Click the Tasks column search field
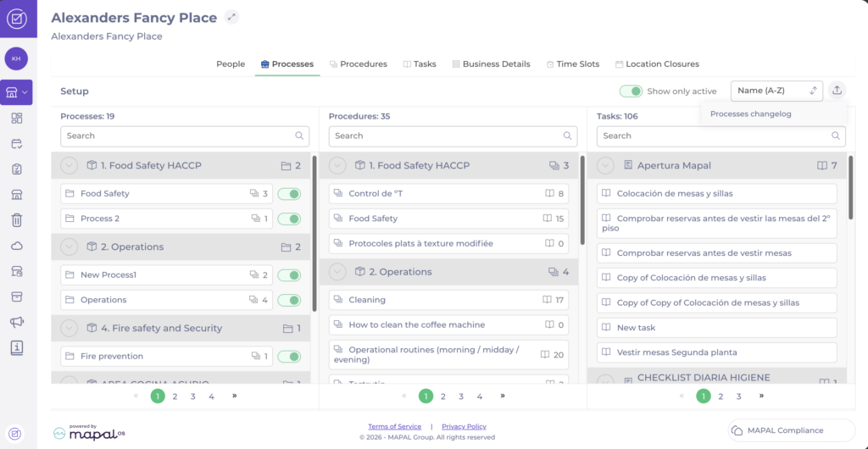This screenshot has height=449, width=868. 721,136
